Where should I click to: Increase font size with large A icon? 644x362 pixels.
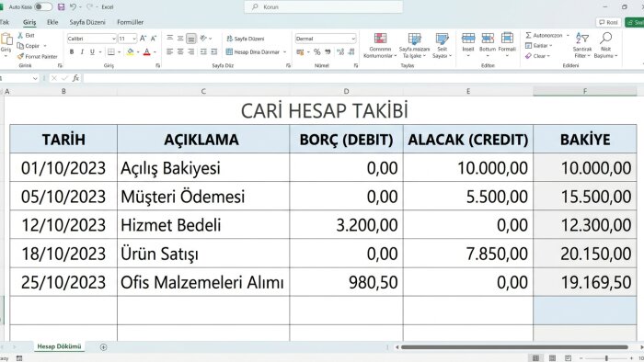click(143, 39)
